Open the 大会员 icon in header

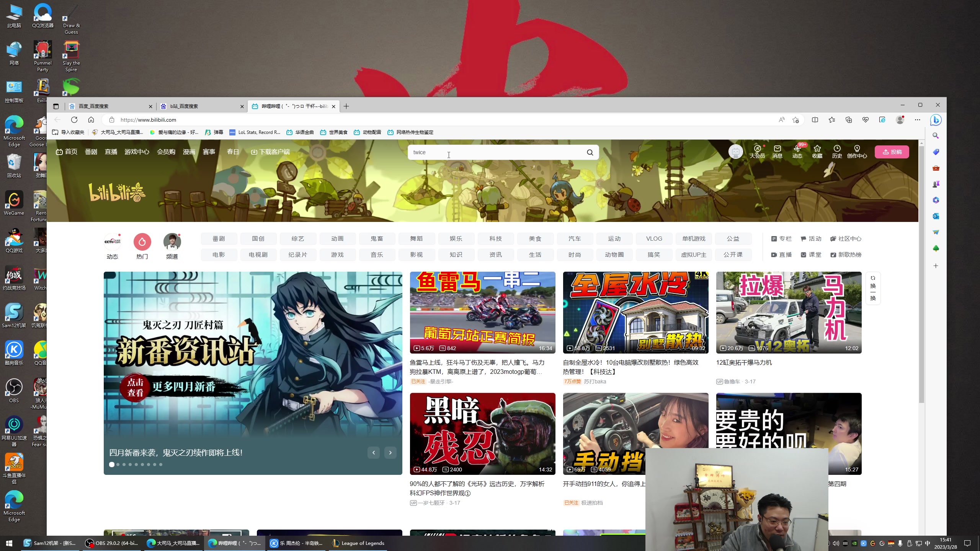[x=757, y=152]
